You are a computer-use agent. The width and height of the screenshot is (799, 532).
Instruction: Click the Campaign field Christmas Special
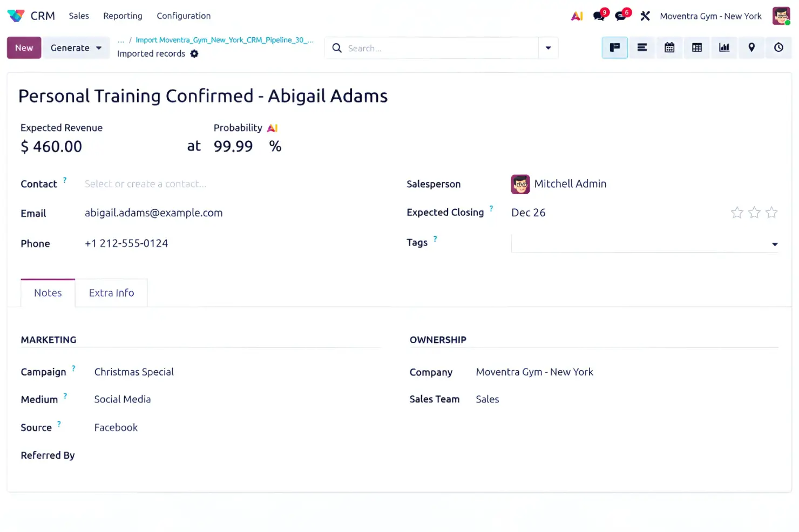[134, 372]
